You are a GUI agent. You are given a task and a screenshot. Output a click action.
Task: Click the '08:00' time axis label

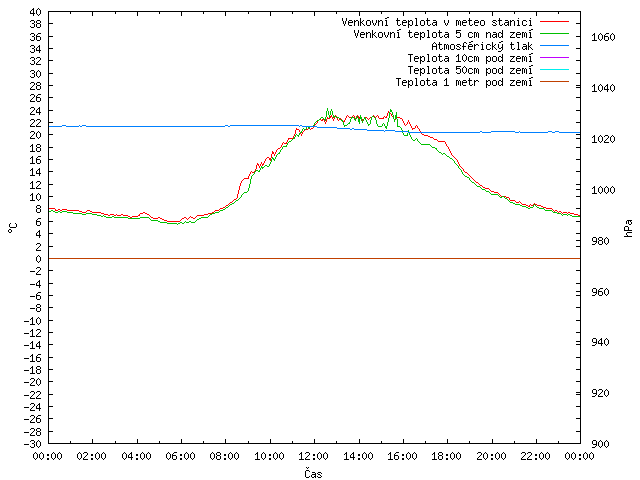click(224, 456)
